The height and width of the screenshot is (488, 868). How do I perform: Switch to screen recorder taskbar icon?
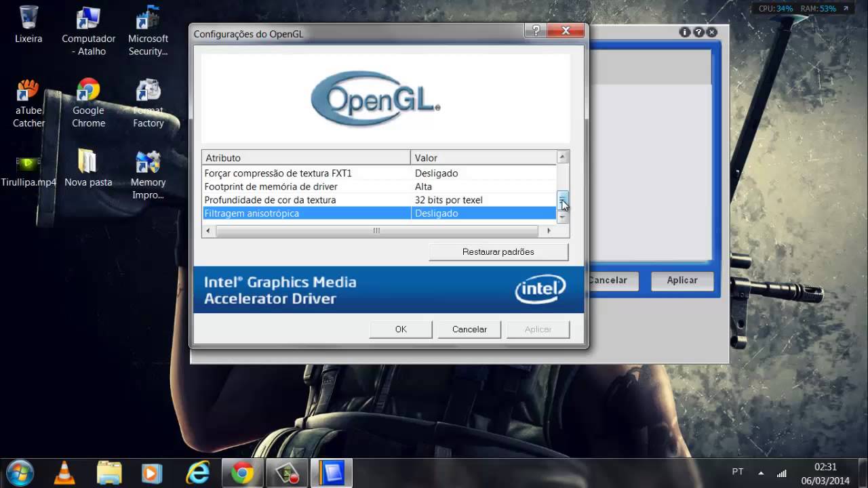coord(287,472)
